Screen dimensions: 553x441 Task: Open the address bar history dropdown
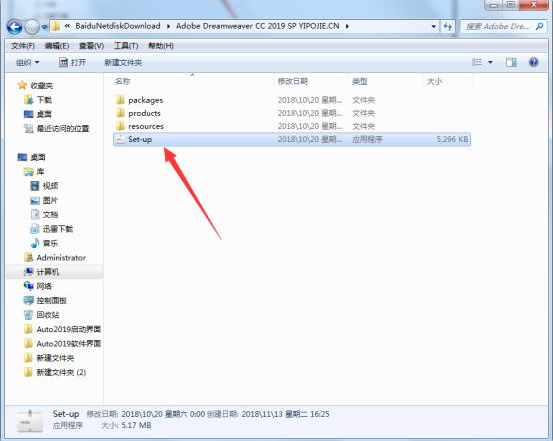click(x=433, y=26)
